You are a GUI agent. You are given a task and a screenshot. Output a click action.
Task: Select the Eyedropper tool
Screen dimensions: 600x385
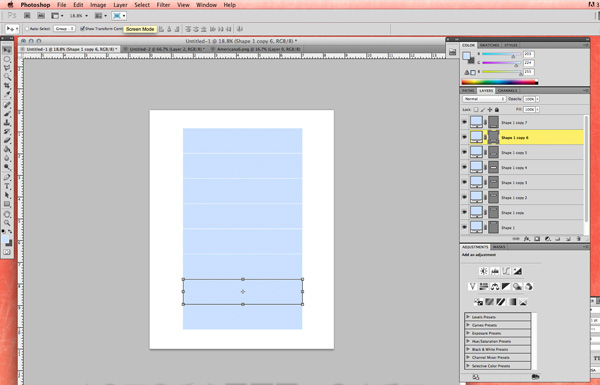coord(7,94)
